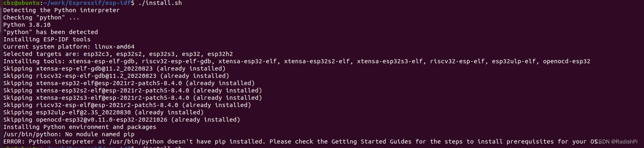Click the esp32h2 target name
This screenshot has height=148, width=644.
pyautogui.click(x=220, y=54)
